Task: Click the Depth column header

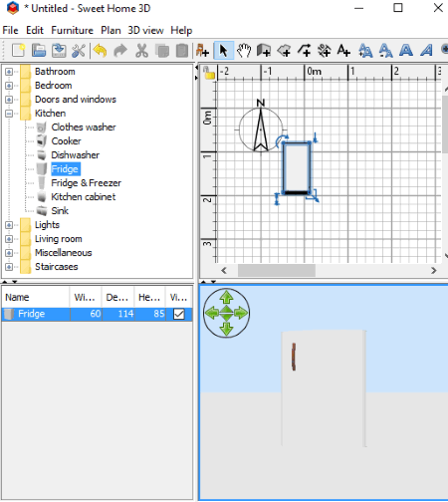Action: [x=117, y=297]
